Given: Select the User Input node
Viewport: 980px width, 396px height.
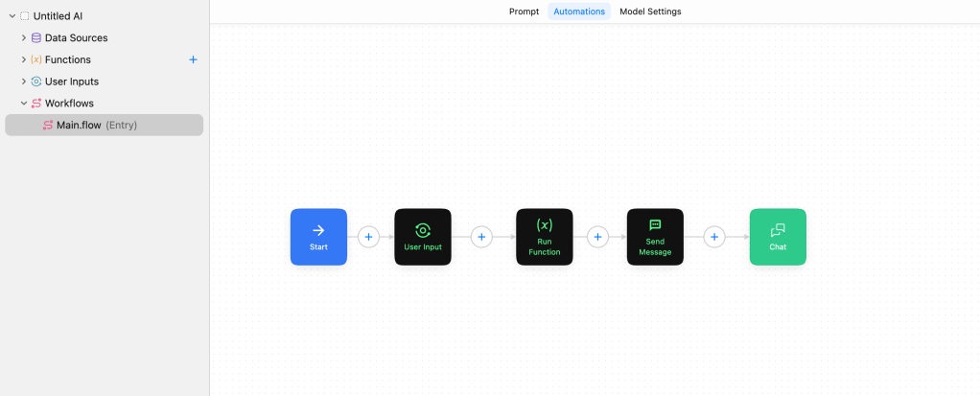Looking at the screenshot, I should point(422,237).
